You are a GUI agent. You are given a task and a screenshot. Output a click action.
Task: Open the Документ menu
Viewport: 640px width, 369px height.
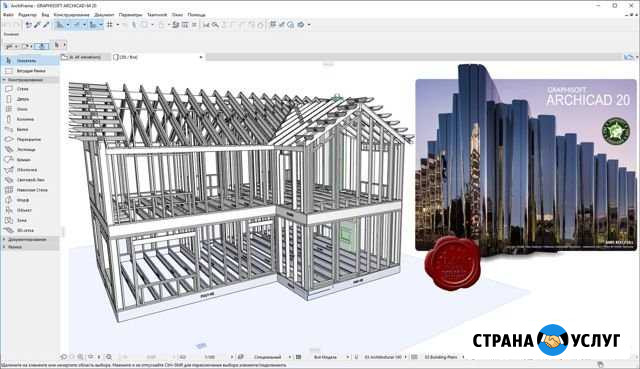pyautogui.click(x=104, y=15)
